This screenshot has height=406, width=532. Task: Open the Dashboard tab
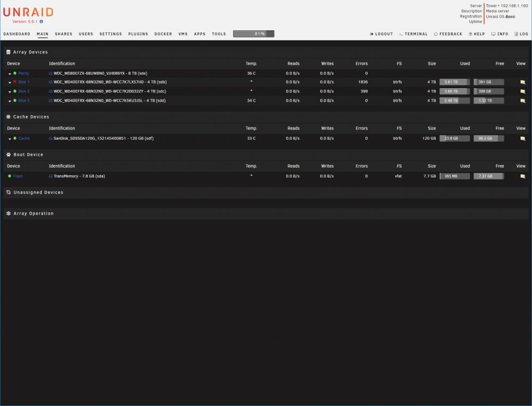[x=16, y=34]
